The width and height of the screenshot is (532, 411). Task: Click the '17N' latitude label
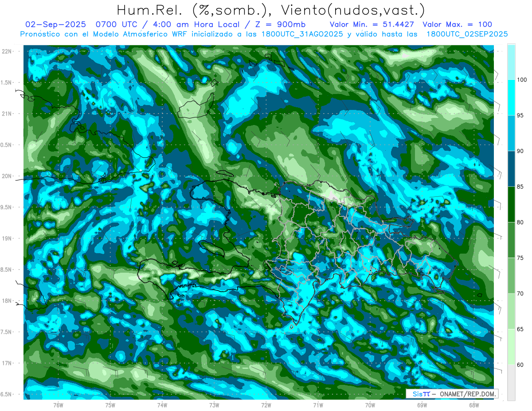coord(7,363)
